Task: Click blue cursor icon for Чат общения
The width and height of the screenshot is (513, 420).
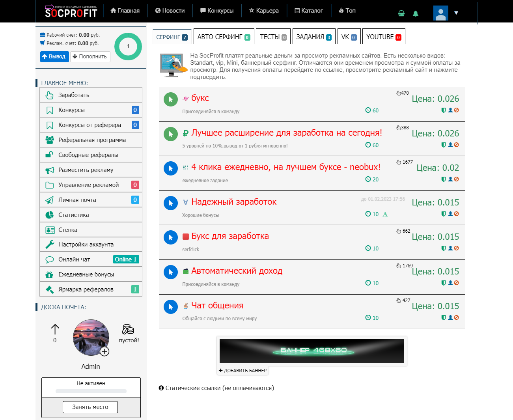Action: pos(171,307)
